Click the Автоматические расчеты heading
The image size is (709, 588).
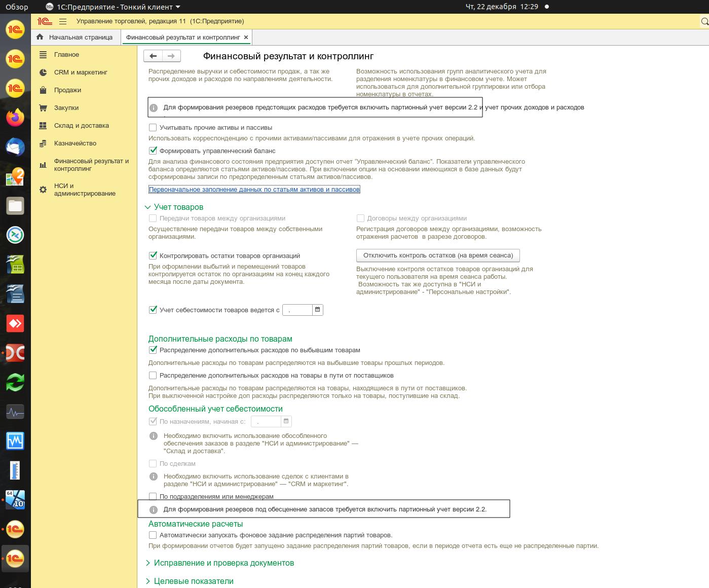196,524
